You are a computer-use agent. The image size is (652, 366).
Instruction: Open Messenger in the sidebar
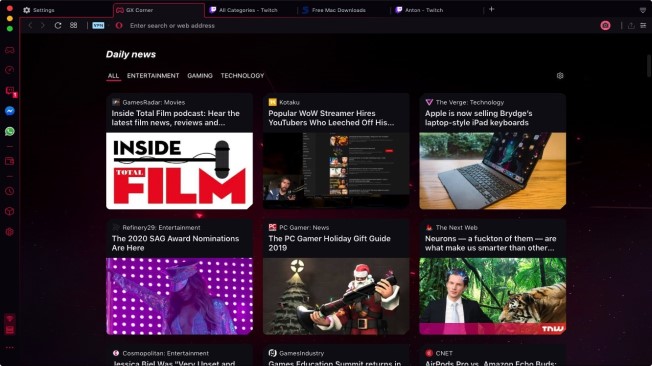(x=10, y=111)
